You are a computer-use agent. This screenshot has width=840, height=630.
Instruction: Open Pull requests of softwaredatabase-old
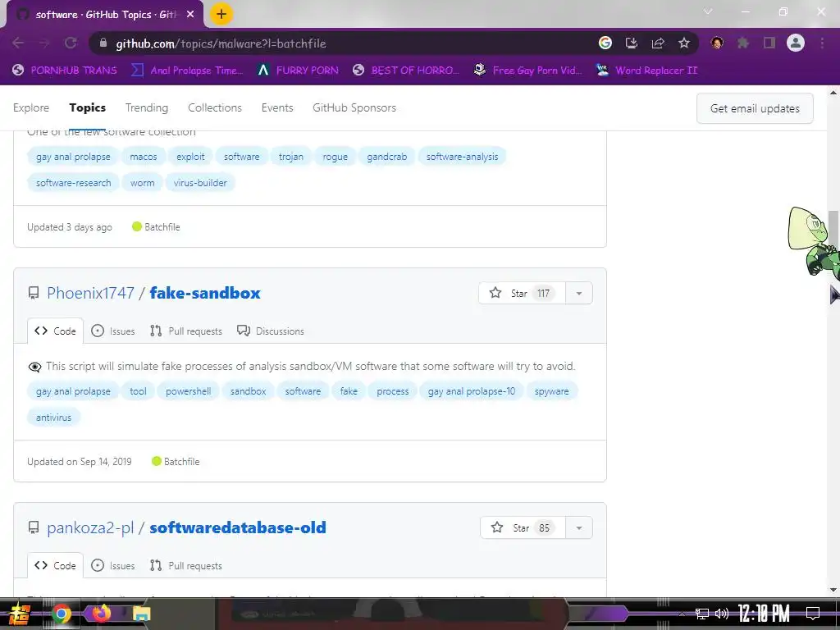point(186,566)
